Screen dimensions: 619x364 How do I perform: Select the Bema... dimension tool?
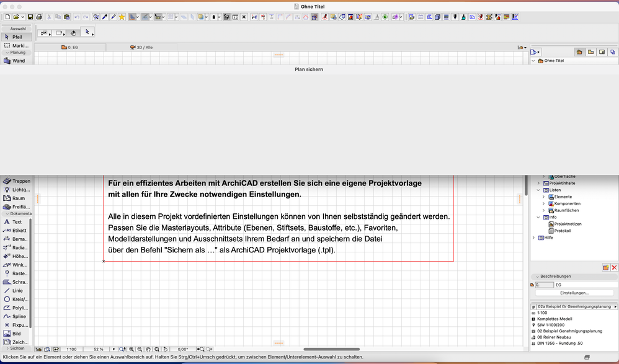coord(15,239)
